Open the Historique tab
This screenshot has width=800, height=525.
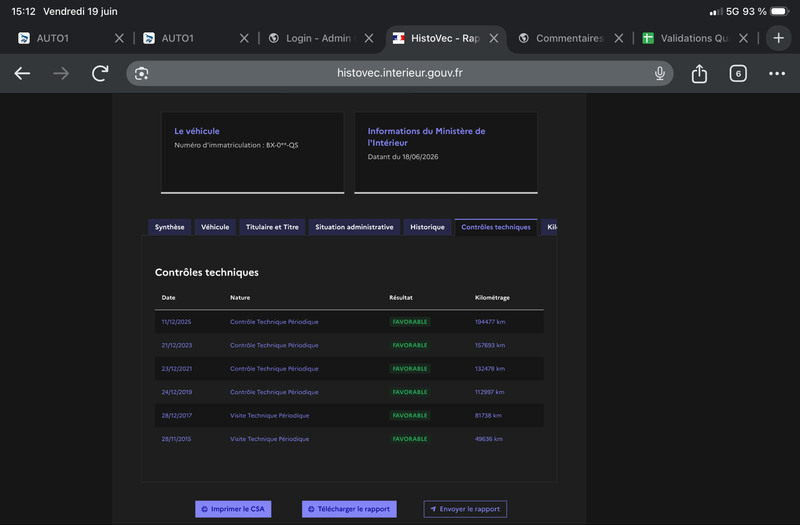point(427,227)
